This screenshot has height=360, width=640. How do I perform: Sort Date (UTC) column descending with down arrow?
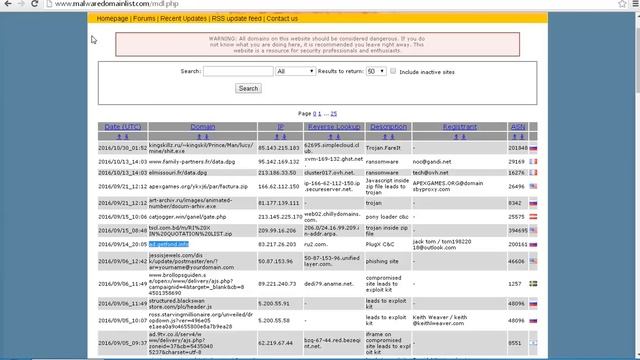(x=126, y=137)
